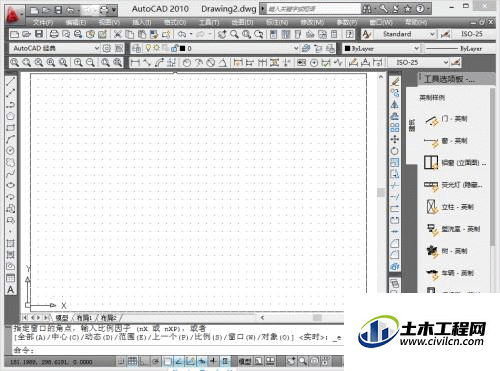The image size is (500, 371).
Task: Toggle layer lightbulb on/off icon
Action: 148,48
